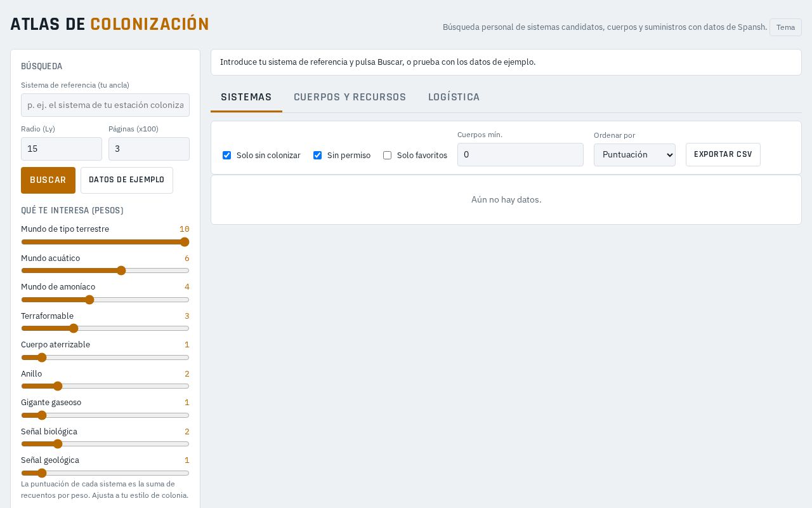Adjust the Gigante gaseoso slider
812x508 pixels.
click(x=105, y=415)
